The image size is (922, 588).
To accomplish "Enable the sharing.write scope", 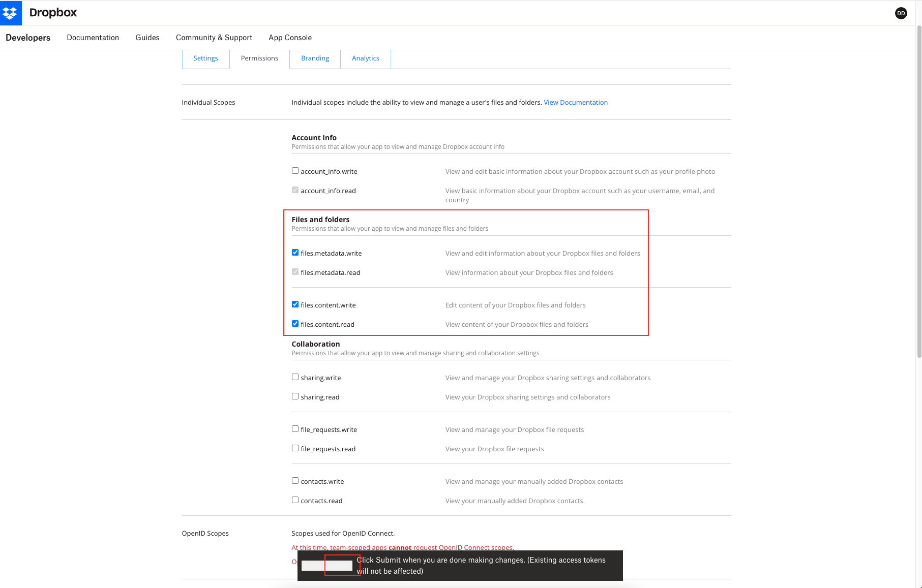I will pos(295,377).
